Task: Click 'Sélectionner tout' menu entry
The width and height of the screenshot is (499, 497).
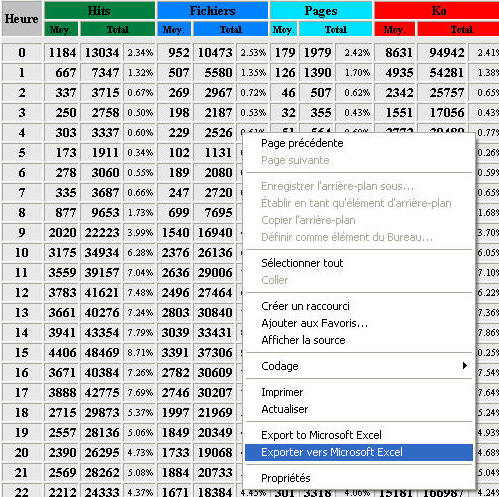Action: point(359,263)
